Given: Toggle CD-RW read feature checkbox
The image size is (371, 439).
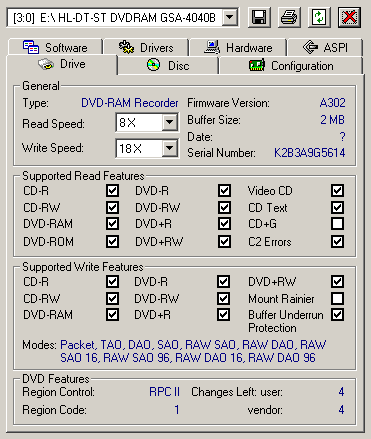Looking at the screenshot, I should click(x=112, y=207).
